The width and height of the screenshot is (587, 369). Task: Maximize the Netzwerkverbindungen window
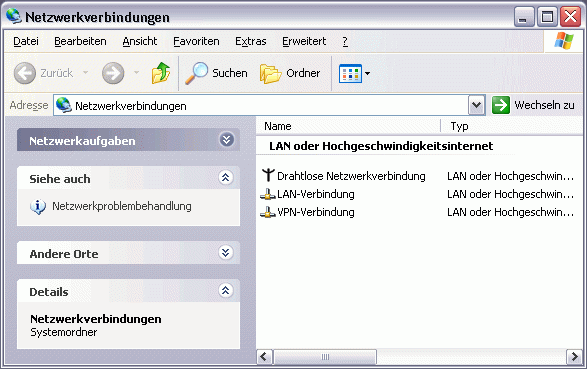pos(547,17)
